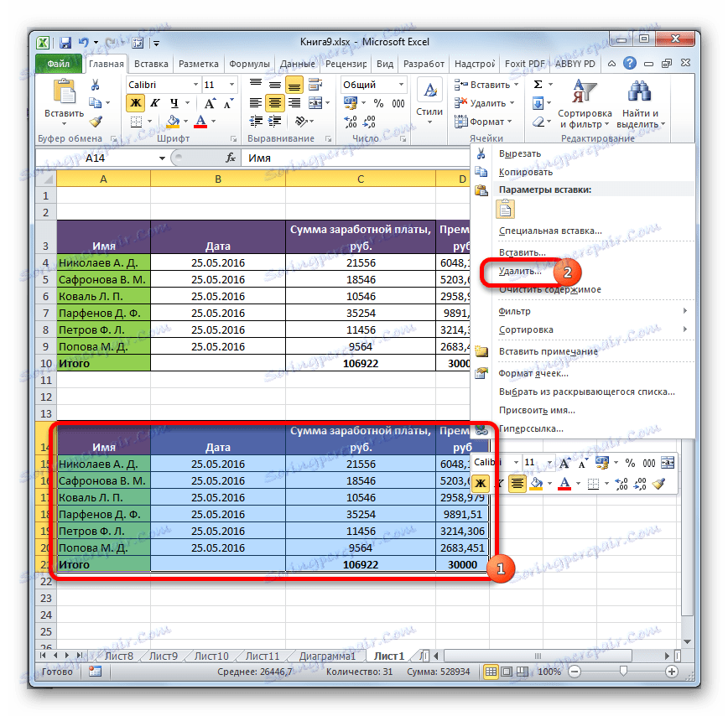Increase font size in ribbon
The width and height of the screenshot is (728, 716).
tap(210, 103)
